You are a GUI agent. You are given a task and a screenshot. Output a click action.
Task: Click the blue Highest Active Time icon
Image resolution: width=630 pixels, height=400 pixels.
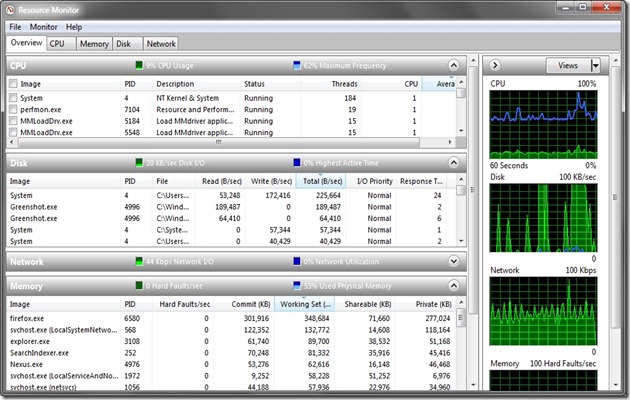tap(297, 163)
